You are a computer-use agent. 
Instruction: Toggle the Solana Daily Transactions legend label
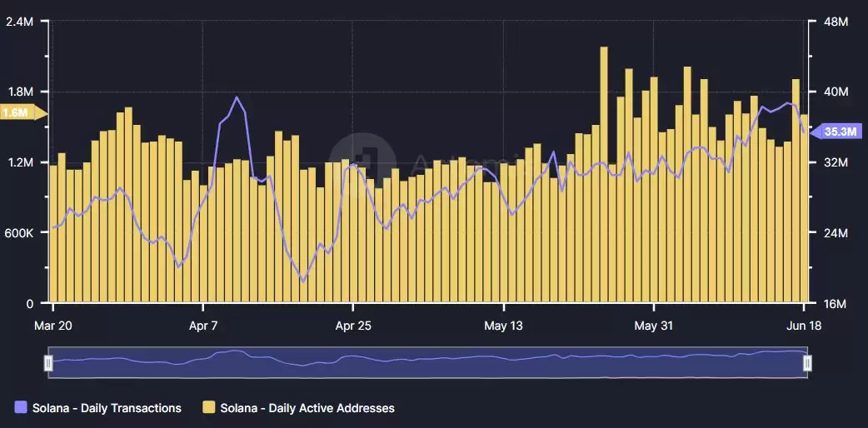point(107,408)
